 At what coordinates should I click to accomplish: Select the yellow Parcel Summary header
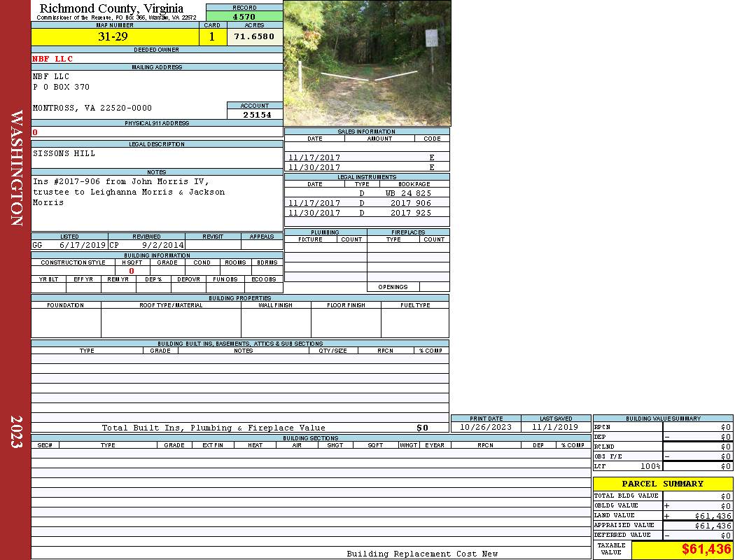click(x=662, y=484)
